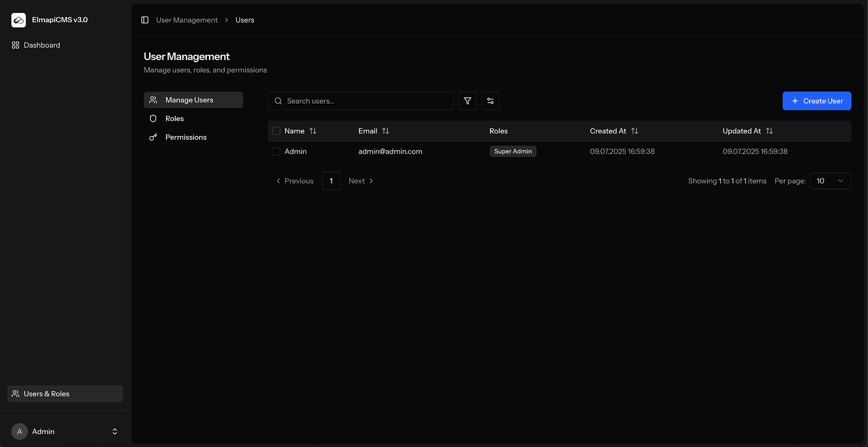This screenshot has height=447, width=868.
Task: Sort by Name column arrows
Action: 313,131
